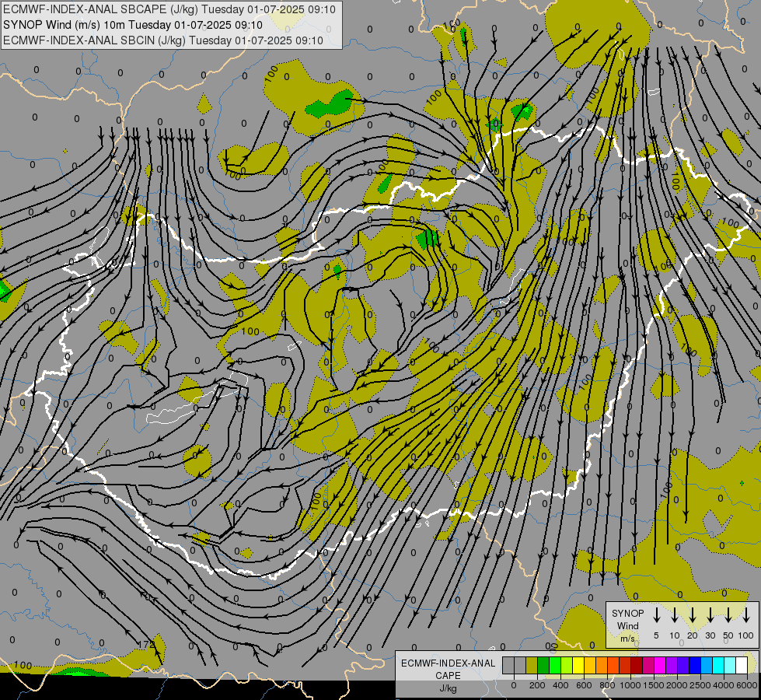
Task: Click the value 20 in wind legend
Action: point(693,635)
